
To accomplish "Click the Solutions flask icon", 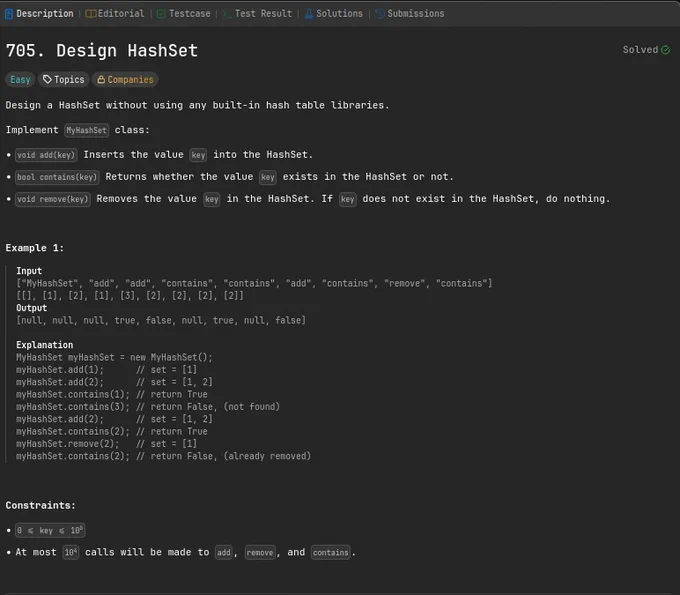I will (309, 14).
